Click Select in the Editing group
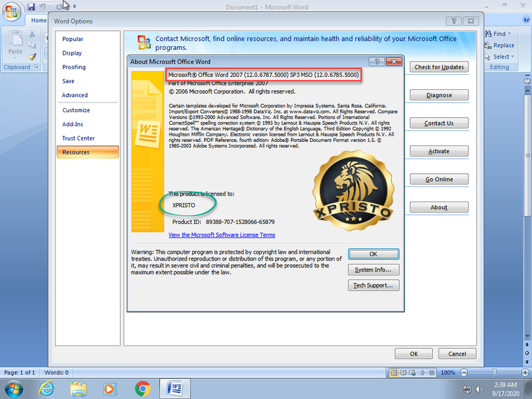 498,56
